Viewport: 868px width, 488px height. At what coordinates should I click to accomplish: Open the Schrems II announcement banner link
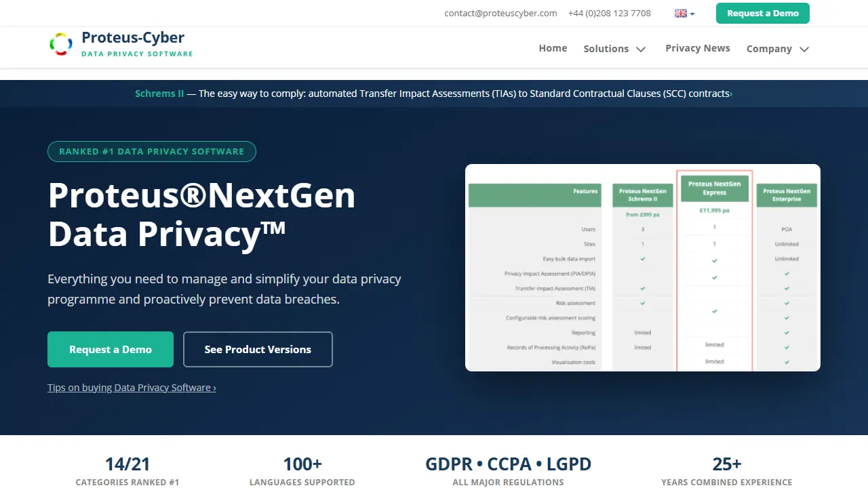coord(434,94)
